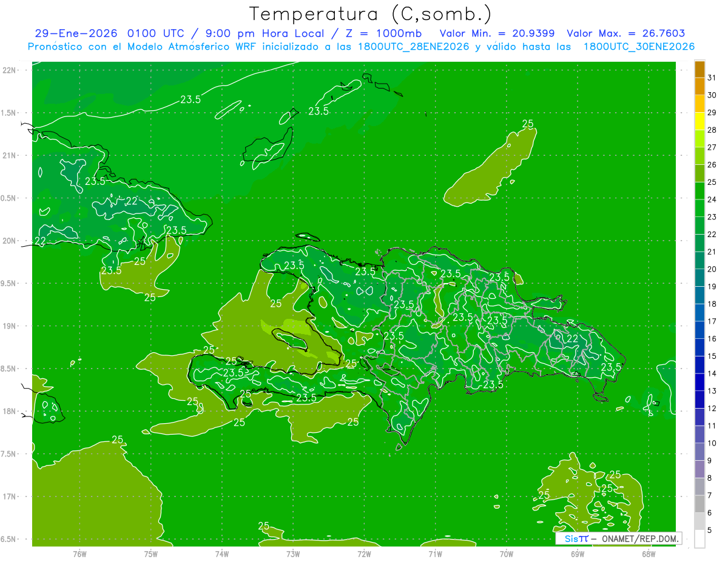Click the 20N latitude axis label

[x=10, y=241]
